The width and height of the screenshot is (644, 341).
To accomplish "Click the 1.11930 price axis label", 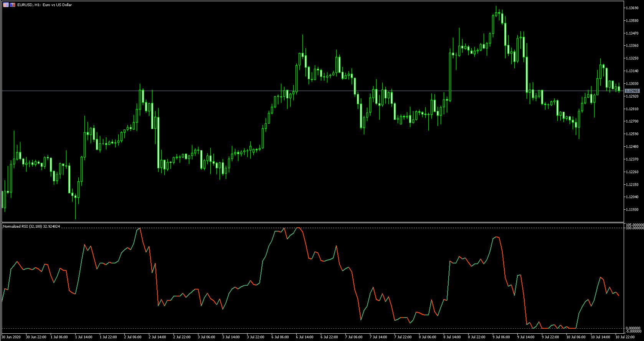I will tap(632, 210).
